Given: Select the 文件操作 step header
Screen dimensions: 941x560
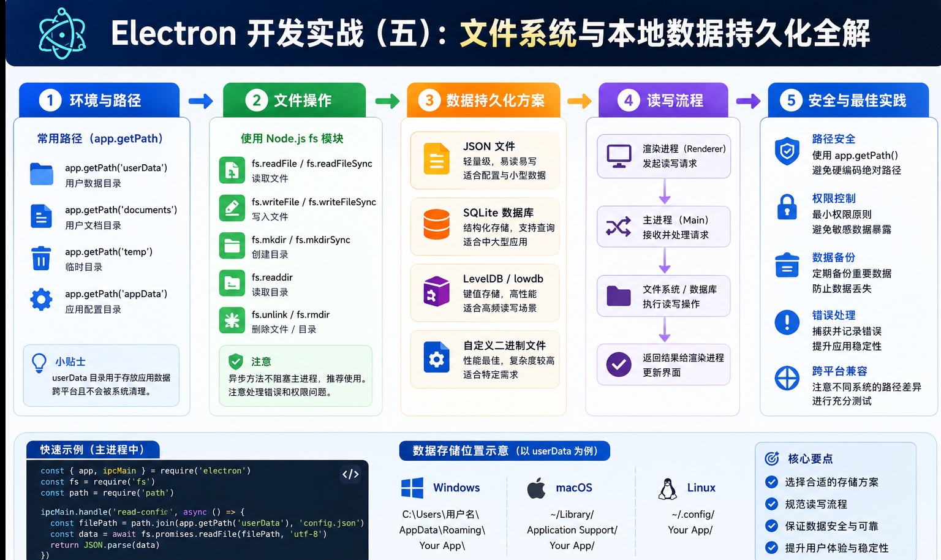Looking at the screenshot, I should point(294,100).
